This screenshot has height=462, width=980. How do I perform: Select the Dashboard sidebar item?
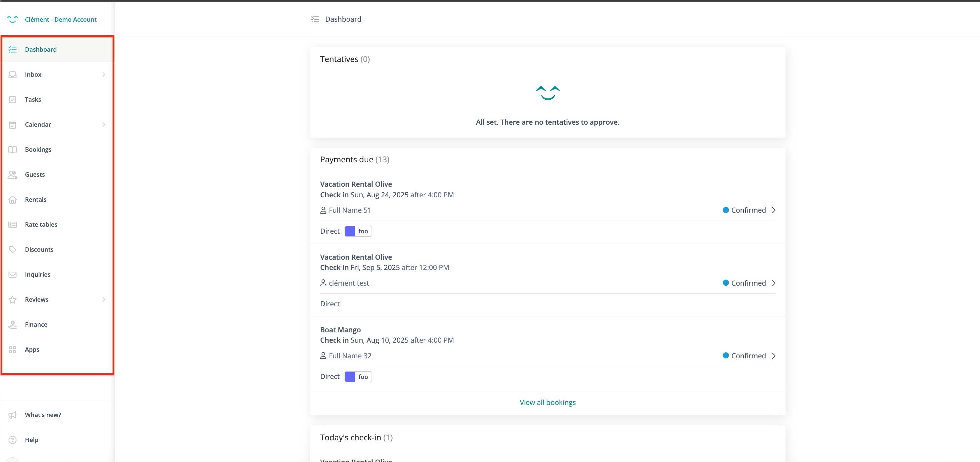tap(41, 49)
